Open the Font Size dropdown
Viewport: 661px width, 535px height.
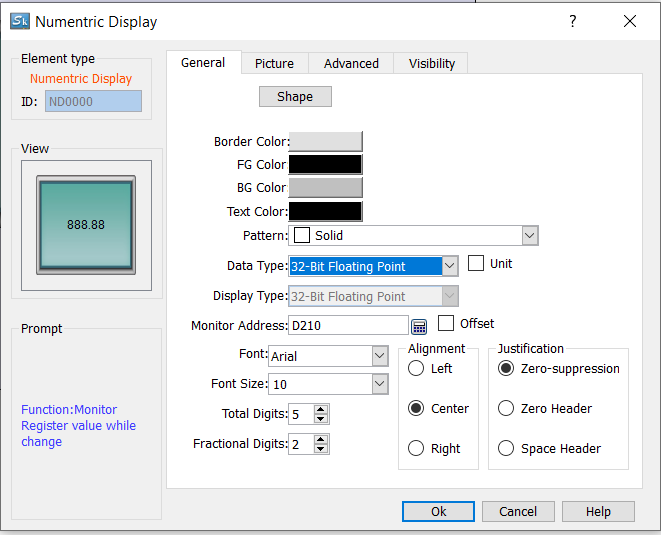tap(379, 384)
